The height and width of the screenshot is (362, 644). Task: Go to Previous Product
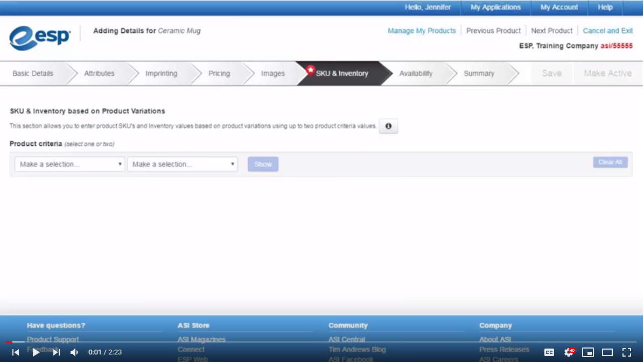point(493,31)
